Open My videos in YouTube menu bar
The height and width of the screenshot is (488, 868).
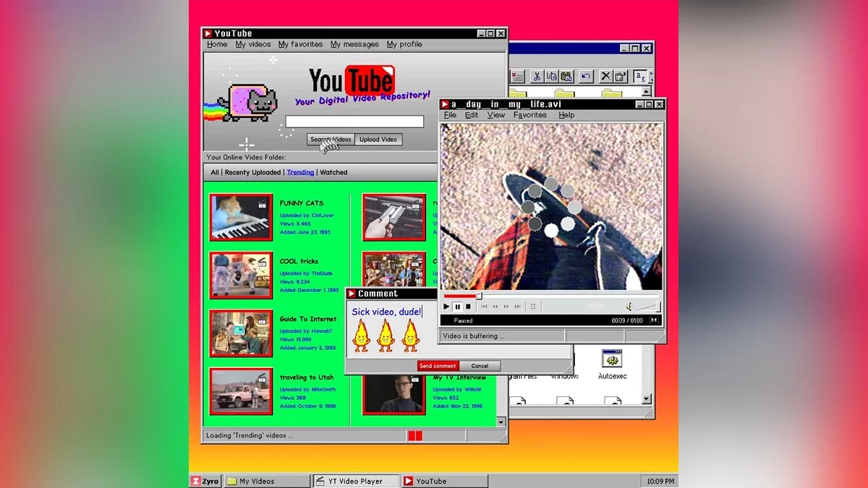coord(253,44)
